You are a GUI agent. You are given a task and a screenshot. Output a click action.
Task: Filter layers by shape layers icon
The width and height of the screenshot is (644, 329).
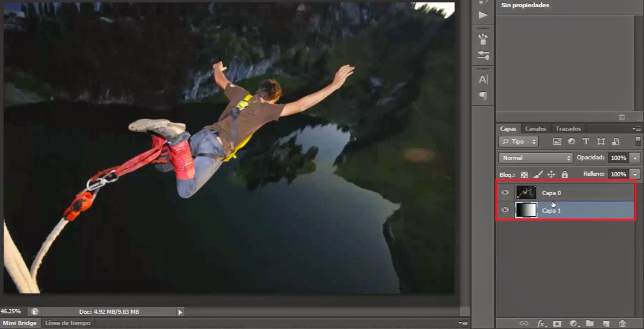(601, 141)
